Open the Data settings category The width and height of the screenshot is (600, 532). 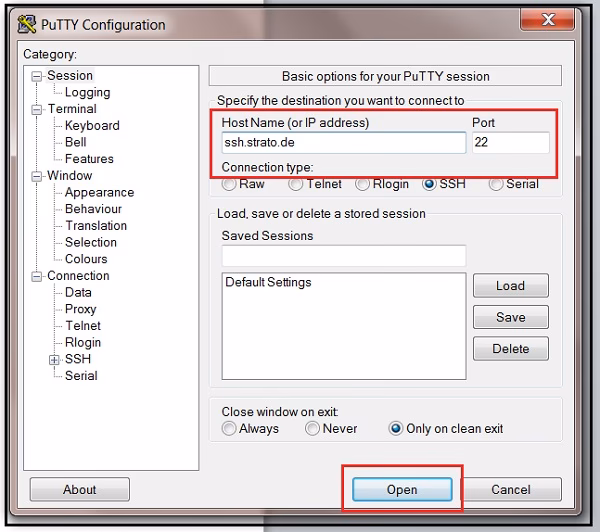pyautogui.click(x=78, y=292)
